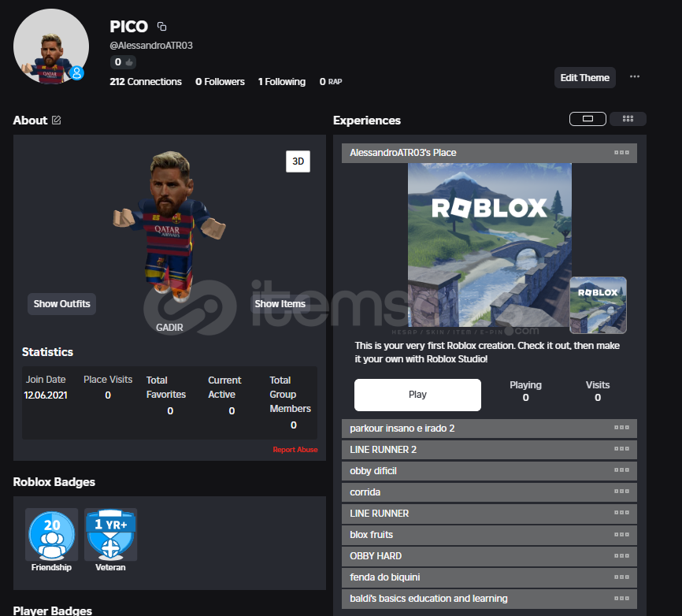Click the Roblox Badges heading
The height and width of the screenshot is (616, 682).
(54, 482)
